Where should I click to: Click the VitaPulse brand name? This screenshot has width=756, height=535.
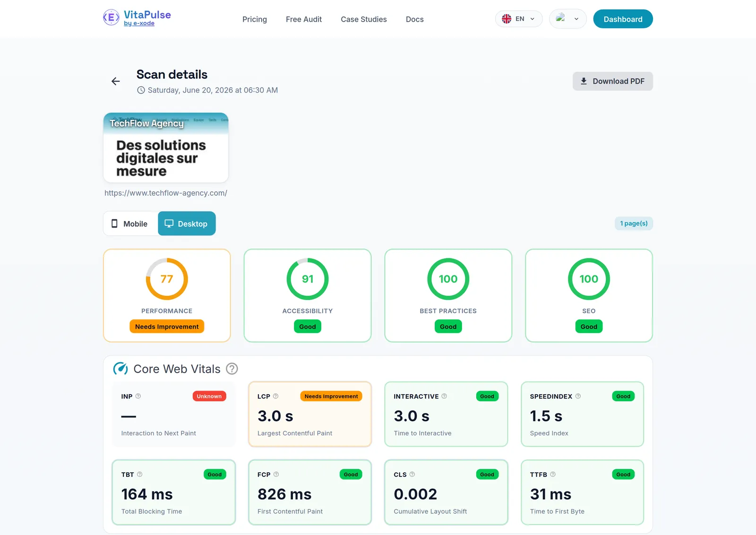(x=147, y=15)
